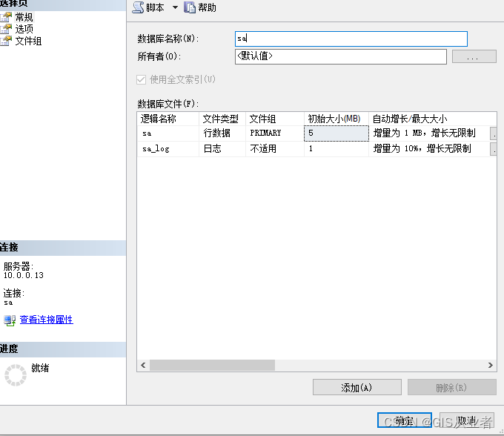Screen dimensions: 504x436
Task: Select logical name cell sa
Action: tap(168, 133)
